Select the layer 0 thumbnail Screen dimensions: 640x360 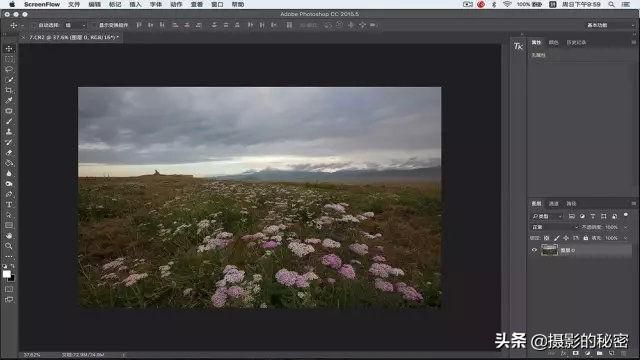(549, 250)
